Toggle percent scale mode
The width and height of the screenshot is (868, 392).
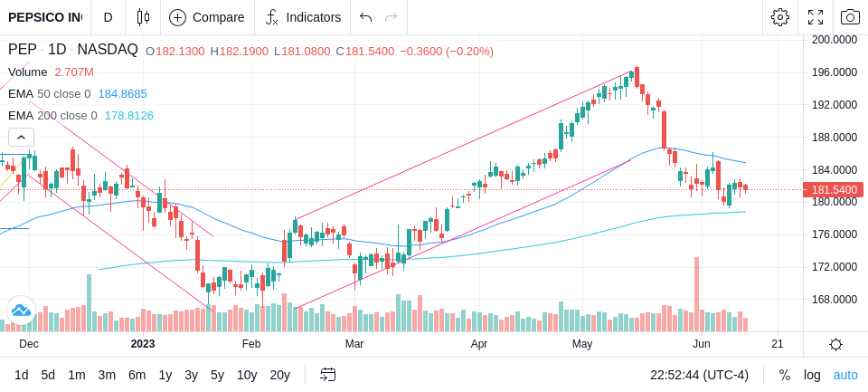pos(785,375)
